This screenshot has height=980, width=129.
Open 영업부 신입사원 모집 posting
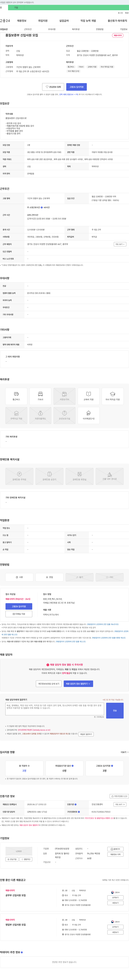pos(16,925)
